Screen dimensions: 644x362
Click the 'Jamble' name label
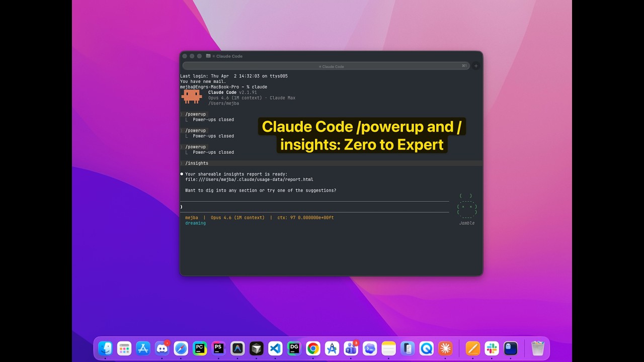(467, 223)
